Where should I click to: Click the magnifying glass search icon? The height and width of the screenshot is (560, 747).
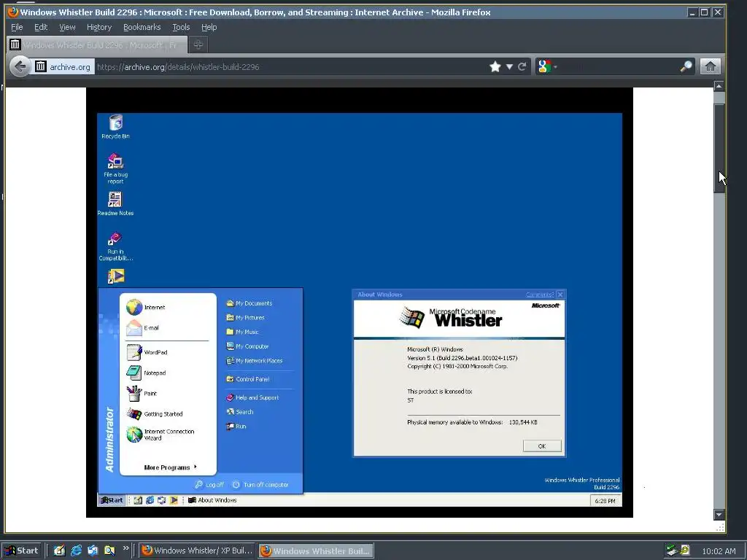[686, 66]
